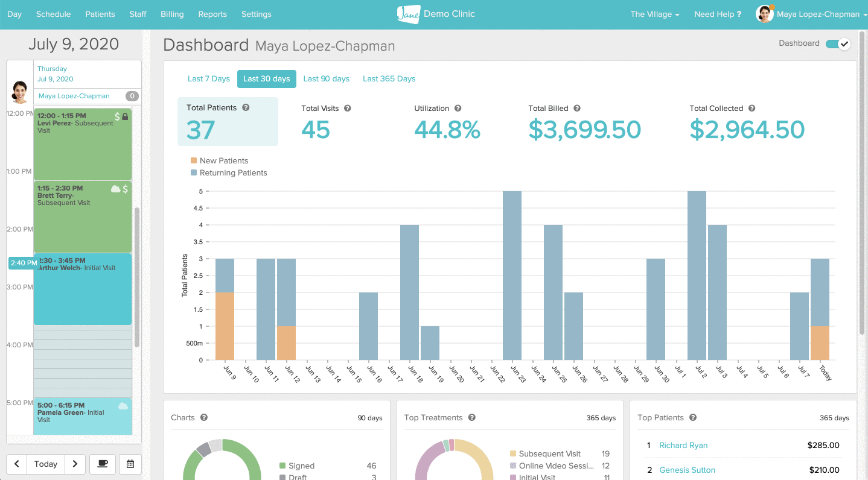Select the Last 7 Days range
The width and height of the screenshot is (868, 480).
click(x=209, y=78)
